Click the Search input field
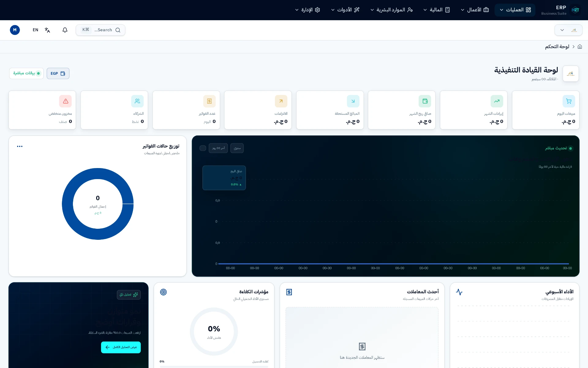 [x=100, y=30]
